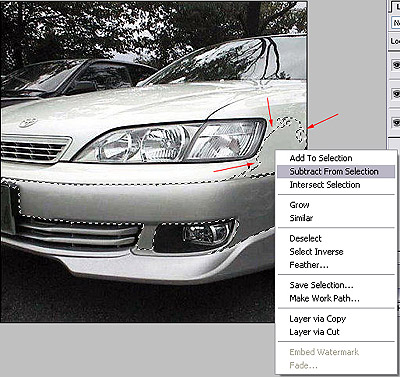Choose Subtract From Selection menu entry
Viewport: 400px width, 377px height.
tap(336, 171)
